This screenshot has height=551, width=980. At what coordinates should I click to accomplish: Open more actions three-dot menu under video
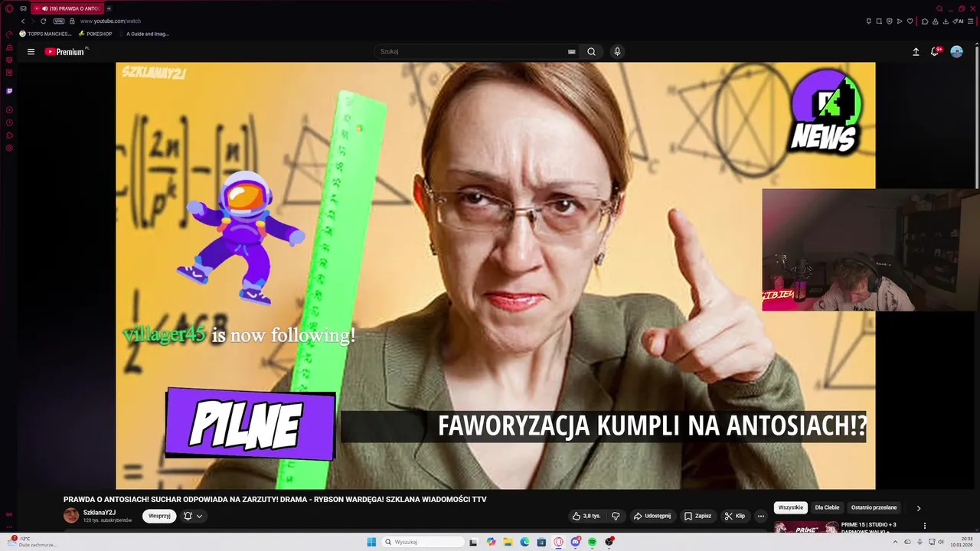(760, 516)
